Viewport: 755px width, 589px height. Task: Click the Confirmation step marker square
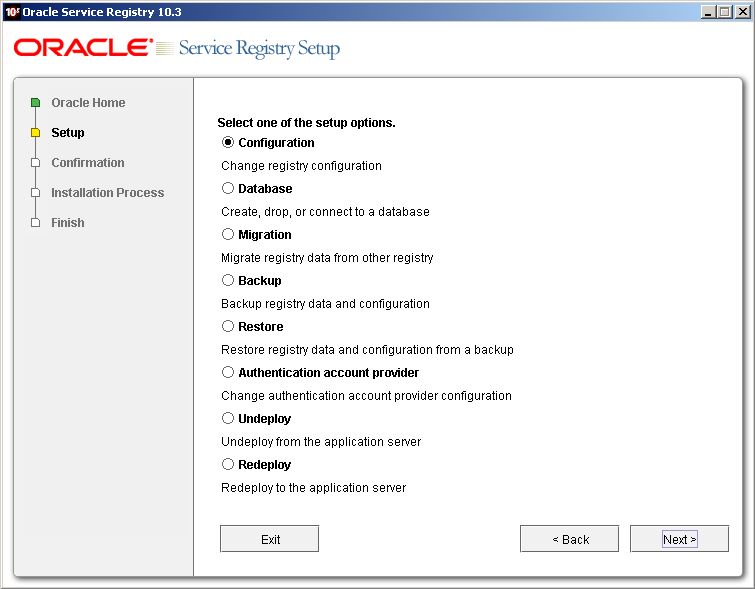tap(35, 163)
